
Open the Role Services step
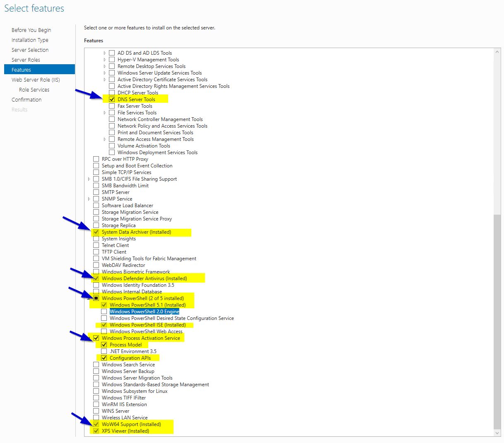click(34, 90)
